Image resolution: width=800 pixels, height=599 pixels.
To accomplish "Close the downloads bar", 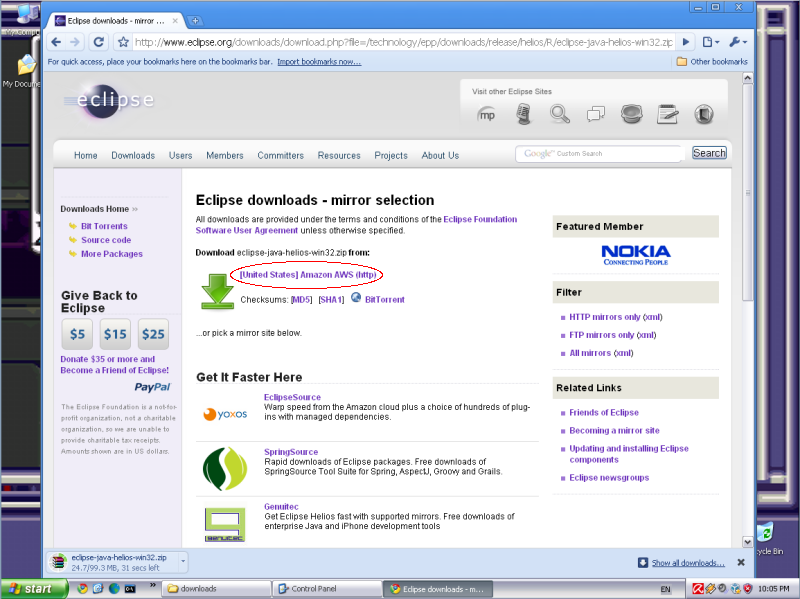I will click(x=741, y=563).
